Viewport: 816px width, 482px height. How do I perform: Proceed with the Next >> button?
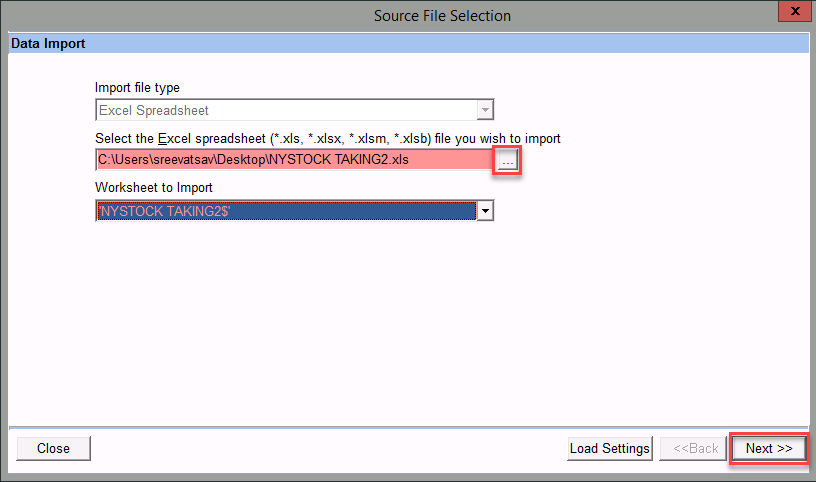[768, 448]
